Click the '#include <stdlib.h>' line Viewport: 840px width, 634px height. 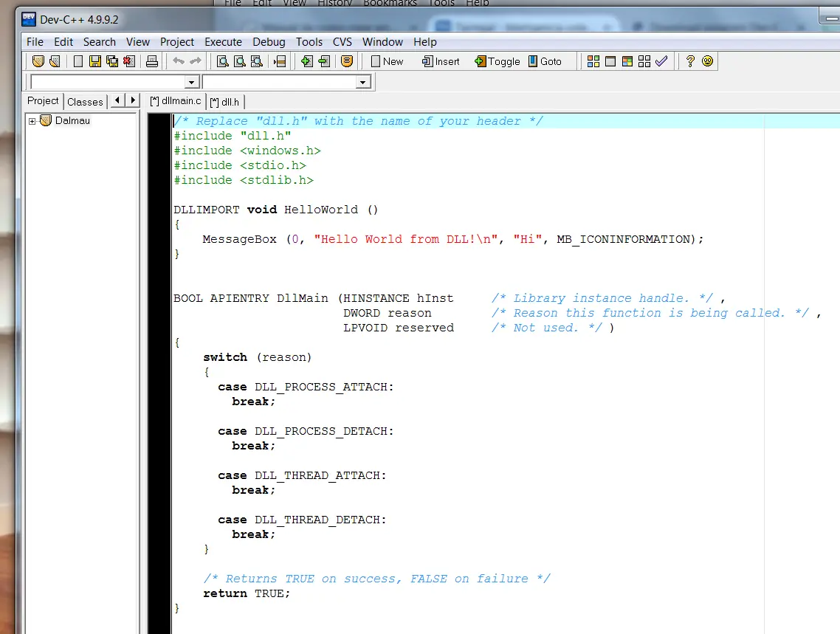pos(243,180)
